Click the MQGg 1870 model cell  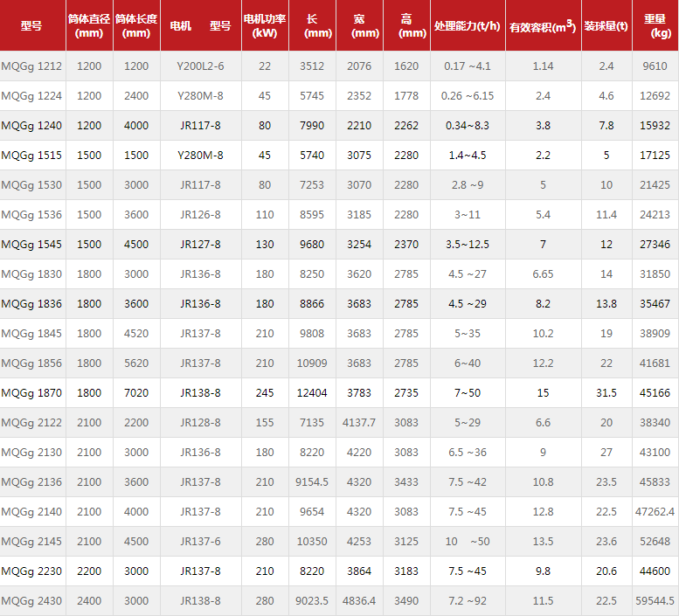coord(31,393)
